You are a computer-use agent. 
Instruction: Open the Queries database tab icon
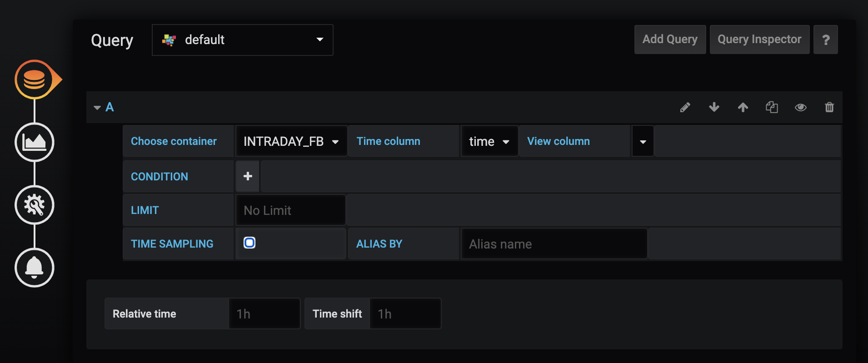pos(35,80)
